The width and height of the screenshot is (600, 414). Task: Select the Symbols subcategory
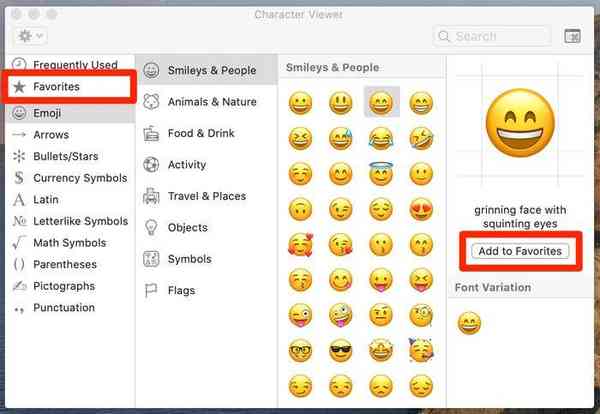[x=189, y=259]
